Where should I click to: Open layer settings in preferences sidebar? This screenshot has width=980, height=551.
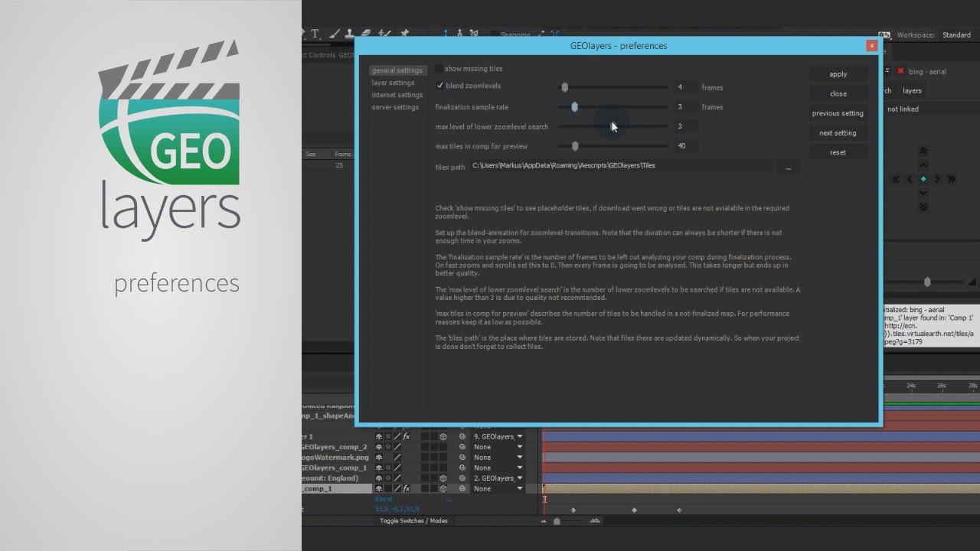point(394,83)
